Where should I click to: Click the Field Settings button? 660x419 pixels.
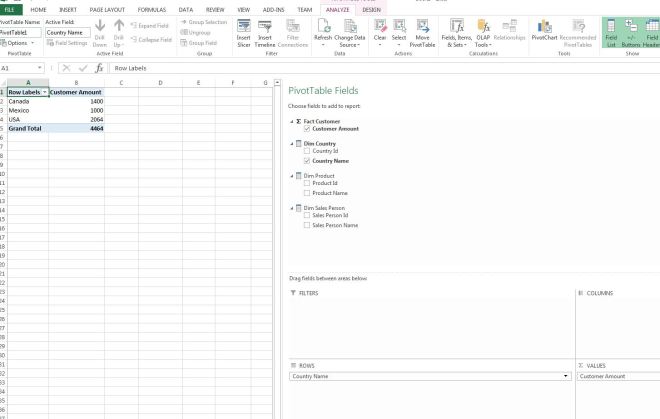(x=68, y=43)
